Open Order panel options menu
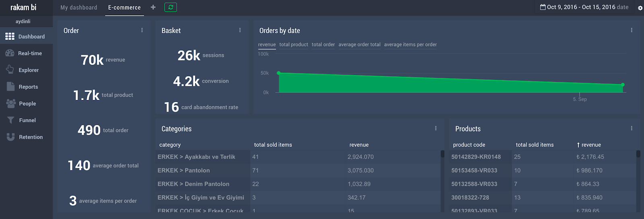Viewport: 644px width, 219px height. click(142, 30)
